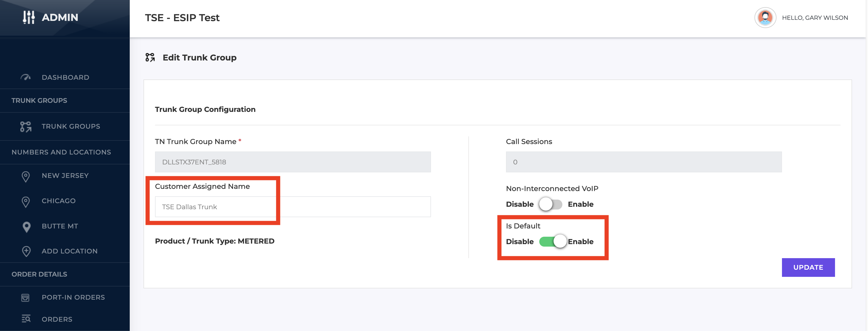868x331 pixels.
Task: Click the TN Trunk Group Name field
Action: coord(293,162)
